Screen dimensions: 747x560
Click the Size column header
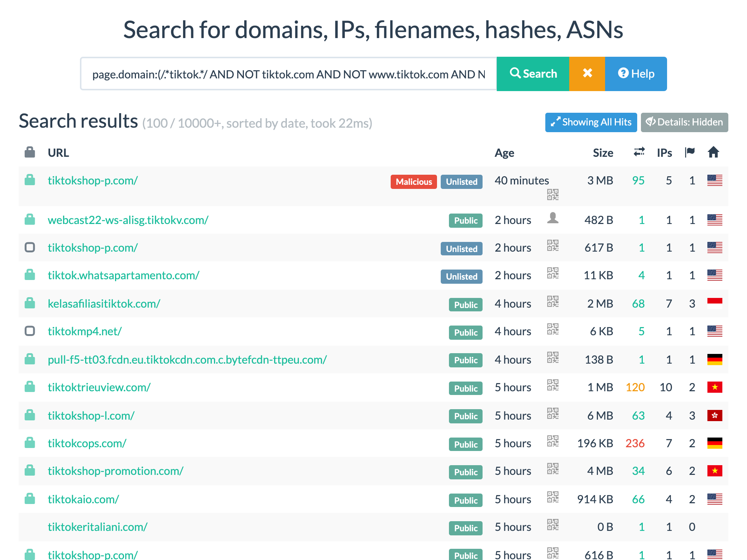pos(603,153)
